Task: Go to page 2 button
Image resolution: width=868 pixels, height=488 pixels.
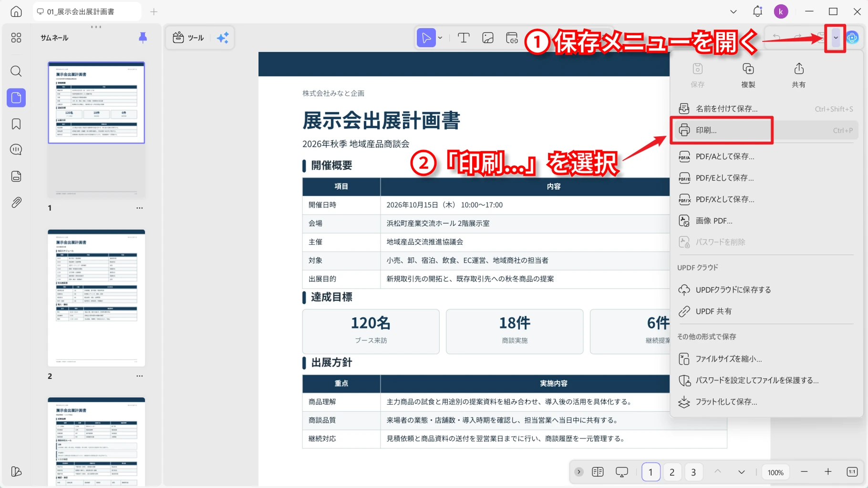Action: pyautogui.click(x=672, y=472)
